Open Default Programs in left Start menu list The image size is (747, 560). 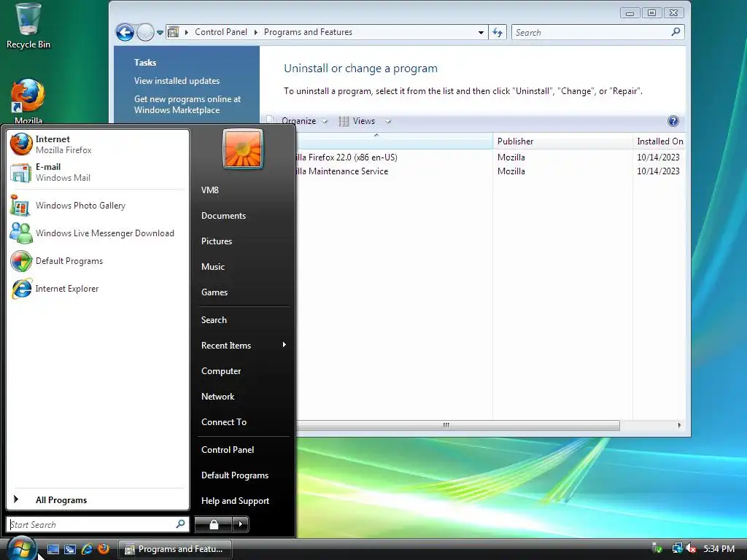click(98, 261)
